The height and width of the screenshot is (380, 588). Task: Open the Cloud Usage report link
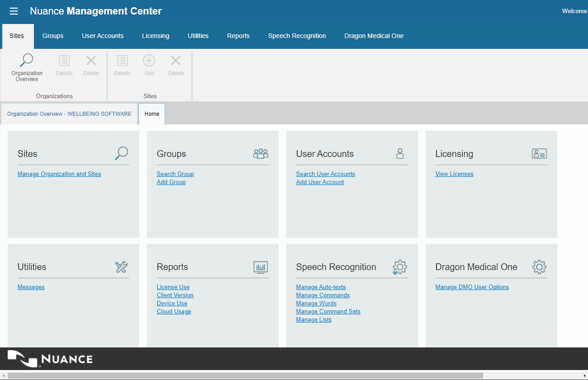[174, 312]
